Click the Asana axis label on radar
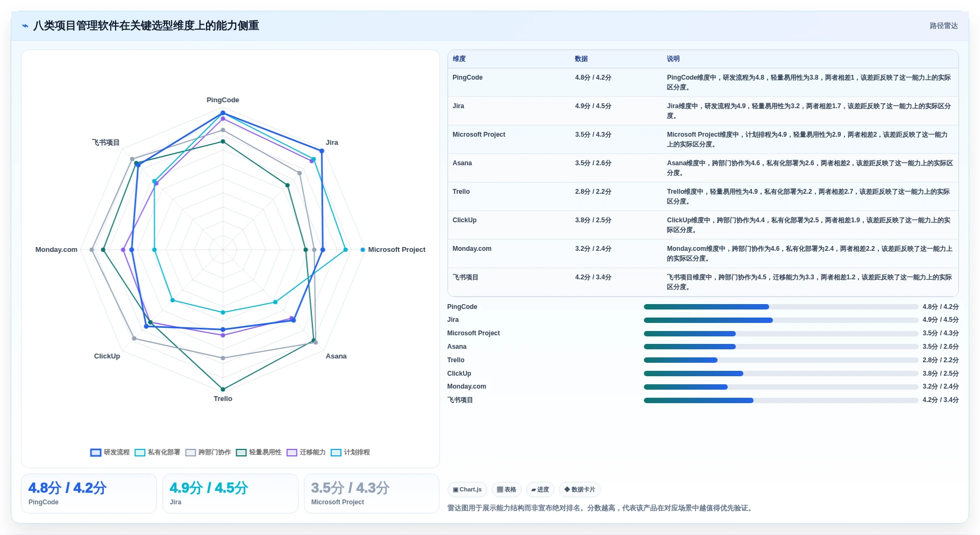This screenshot has width=980, height=535. coord(336,356)
